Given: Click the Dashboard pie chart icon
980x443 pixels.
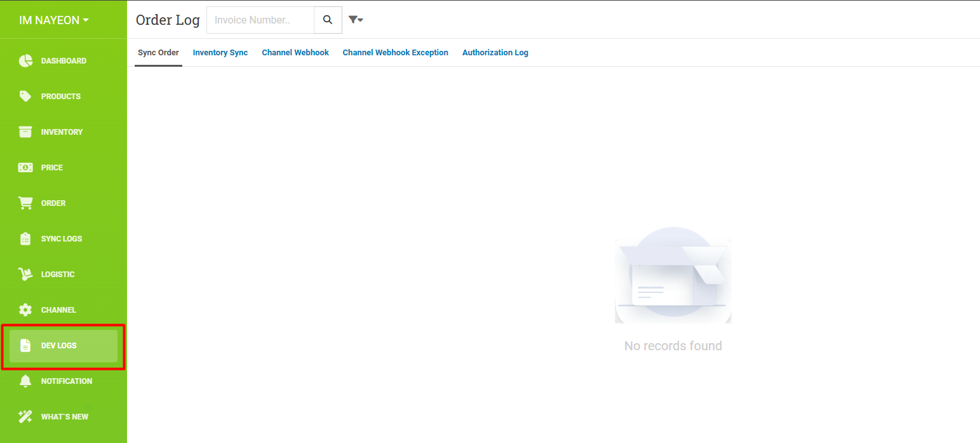Looking at the screenshot, I should pyautogui.click(x=25, y=61).
